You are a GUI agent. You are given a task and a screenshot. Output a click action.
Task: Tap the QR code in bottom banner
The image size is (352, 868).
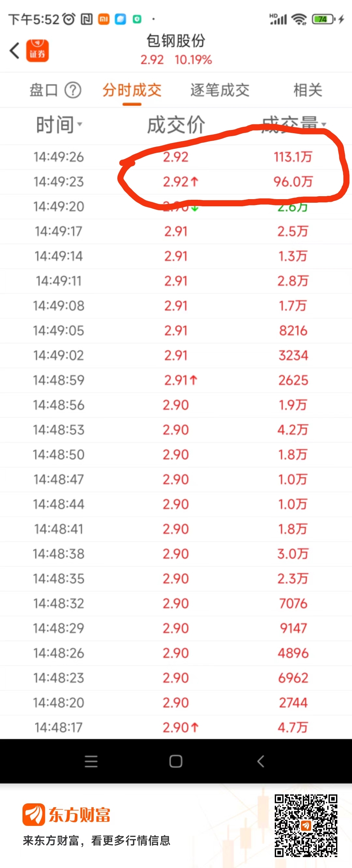point(306,826)
